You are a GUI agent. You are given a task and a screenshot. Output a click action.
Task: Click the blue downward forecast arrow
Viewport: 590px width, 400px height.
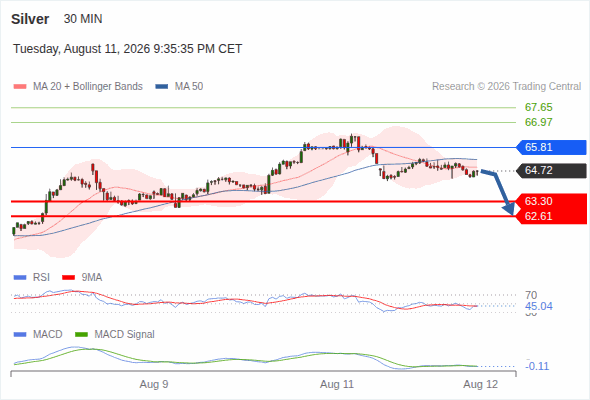pyautogui.click(x=499, y=192)
